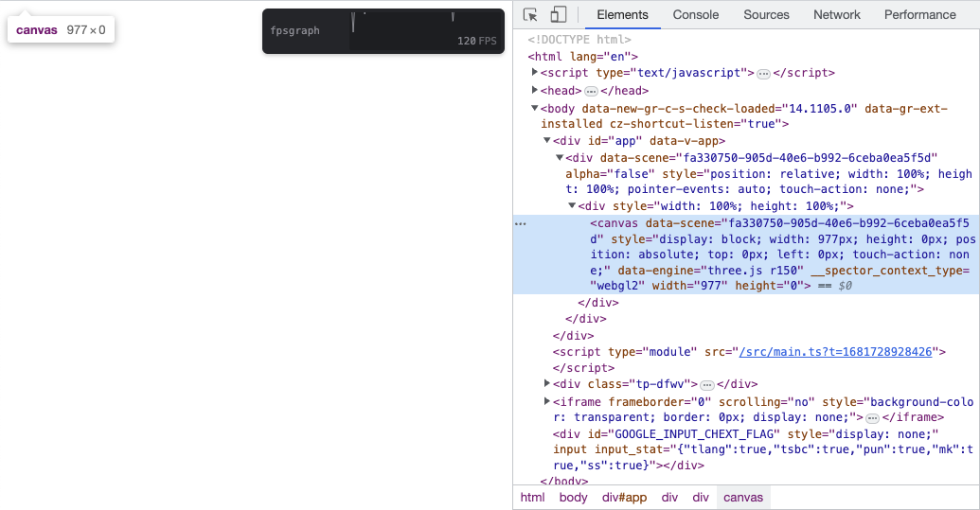This screenshot has height=510, width=980.
Task: Collapse the body element node
Action: tap(535, 109)
